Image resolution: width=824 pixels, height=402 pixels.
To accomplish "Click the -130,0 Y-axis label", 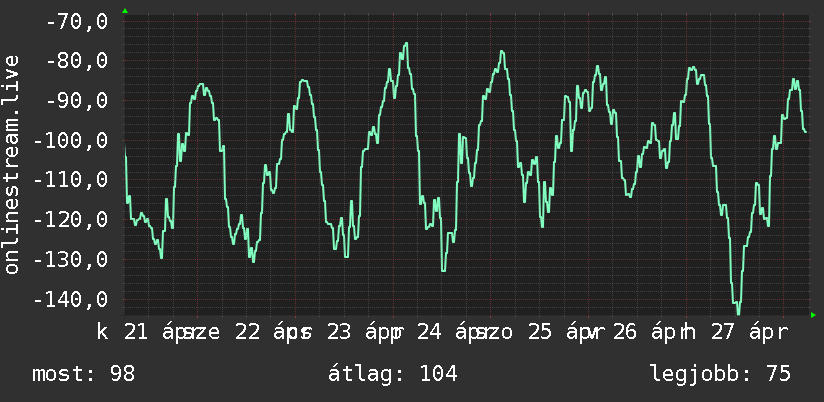I will [71, 260].
